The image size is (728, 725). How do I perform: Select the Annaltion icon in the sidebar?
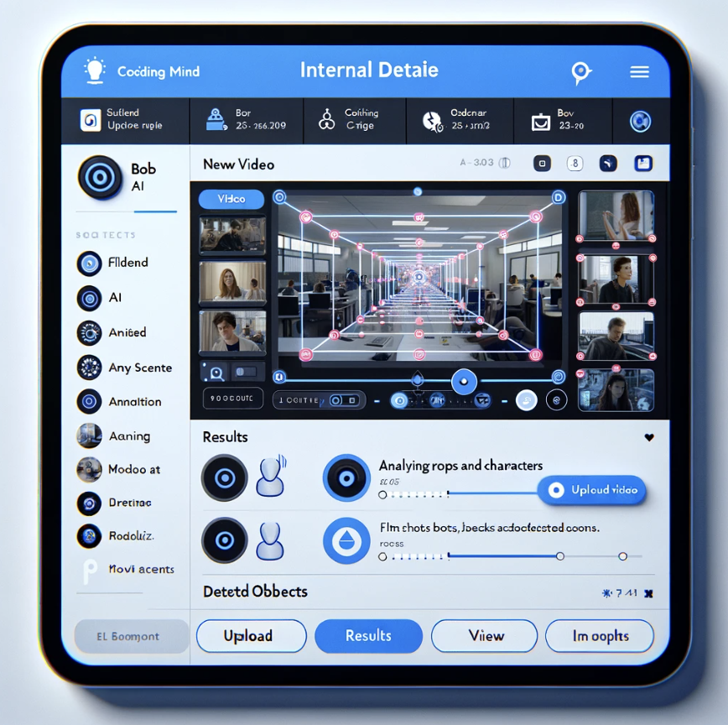pyautogui.click(x=89, y=402)
